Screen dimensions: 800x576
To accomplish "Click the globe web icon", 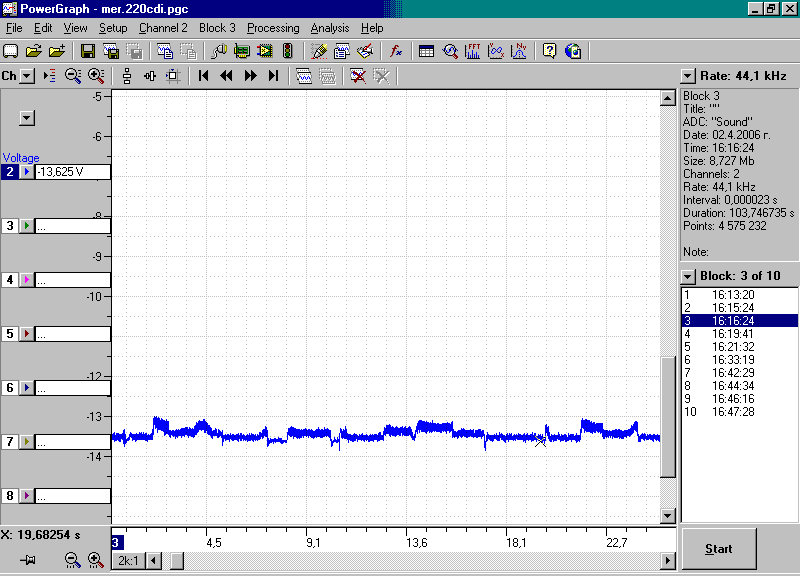I will (573, 51).
